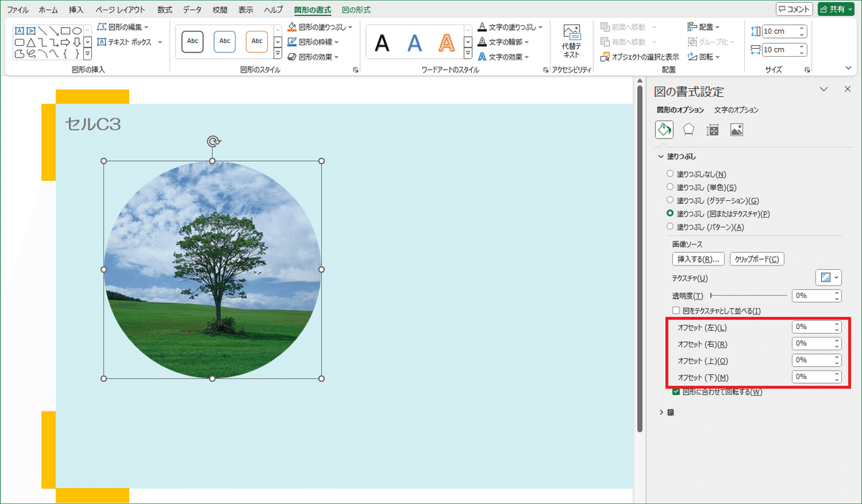The image size is (862, 504).
Task: Switch to the 数式 tab
Action: (x=164, y=10)
